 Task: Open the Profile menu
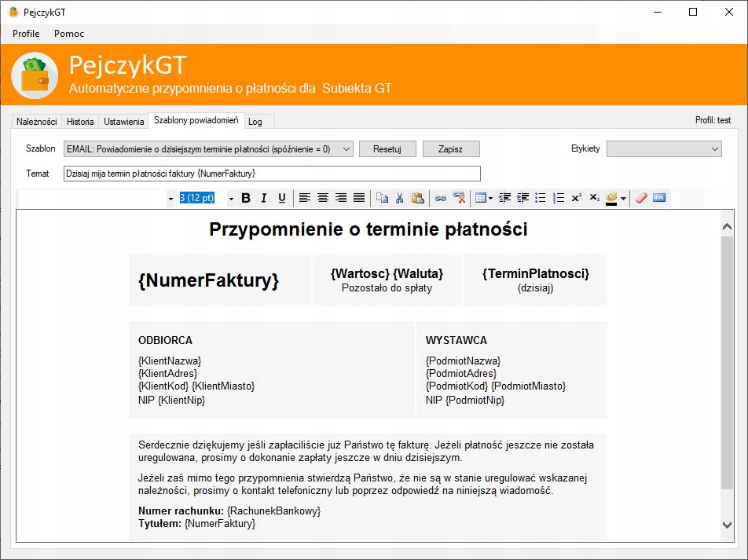pyautogui.click(x=26, y=34)
